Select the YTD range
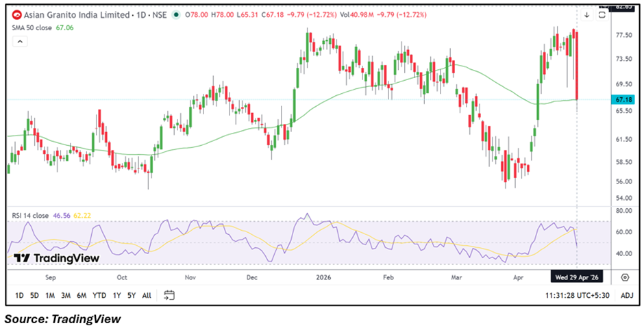Viewport: 644px width, 328px height. pyautogui.click(x=99, y=296)
